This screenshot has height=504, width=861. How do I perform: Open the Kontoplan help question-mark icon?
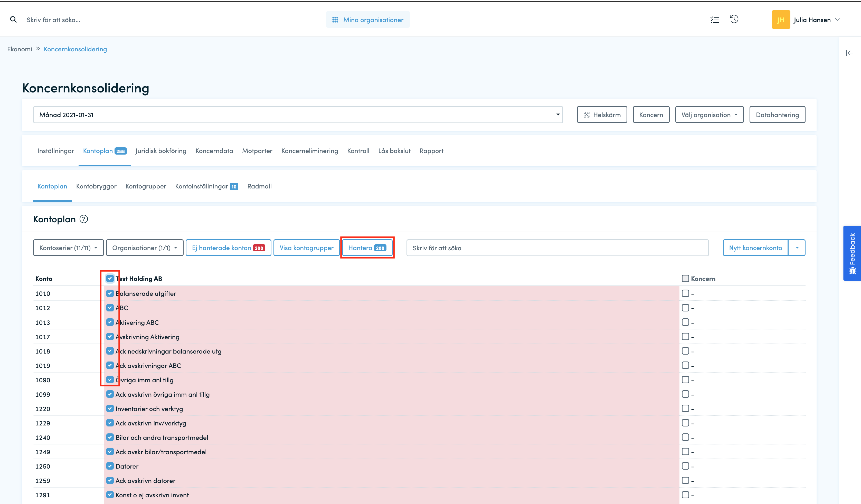point(84,219)
